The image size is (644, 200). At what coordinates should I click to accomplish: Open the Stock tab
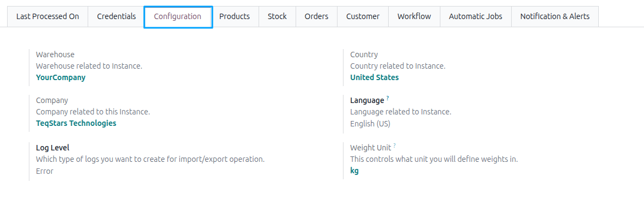pos(277,17)
